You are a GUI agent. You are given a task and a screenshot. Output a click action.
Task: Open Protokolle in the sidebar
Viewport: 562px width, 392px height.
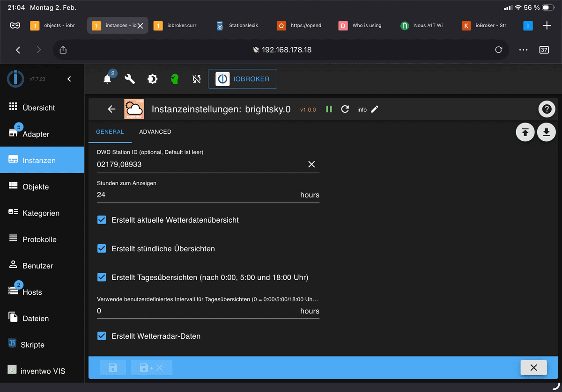[x=42, y=239]
